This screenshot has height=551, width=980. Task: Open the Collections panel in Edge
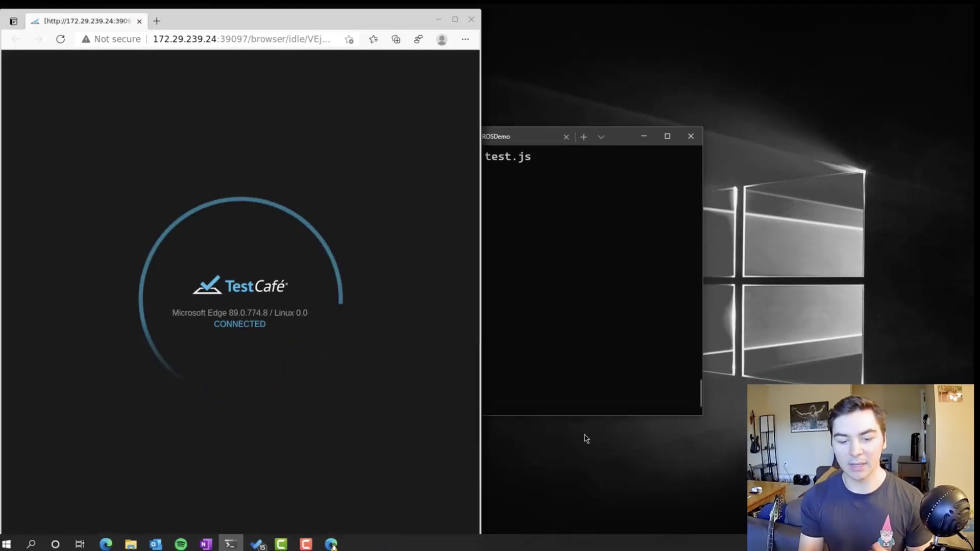click(396, 39)
